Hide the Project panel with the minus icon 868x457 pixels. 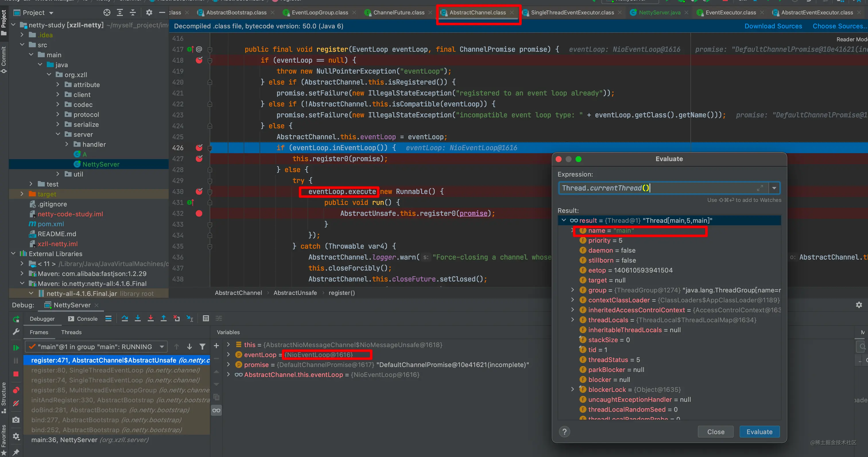(x=162, y=12)
